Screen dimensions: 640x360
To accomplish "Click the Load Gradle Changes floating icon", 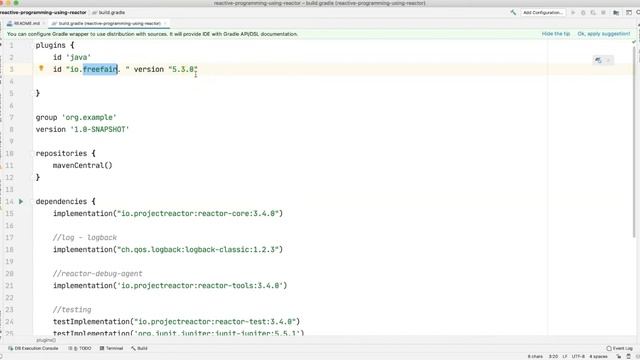I will click(598, 60).
